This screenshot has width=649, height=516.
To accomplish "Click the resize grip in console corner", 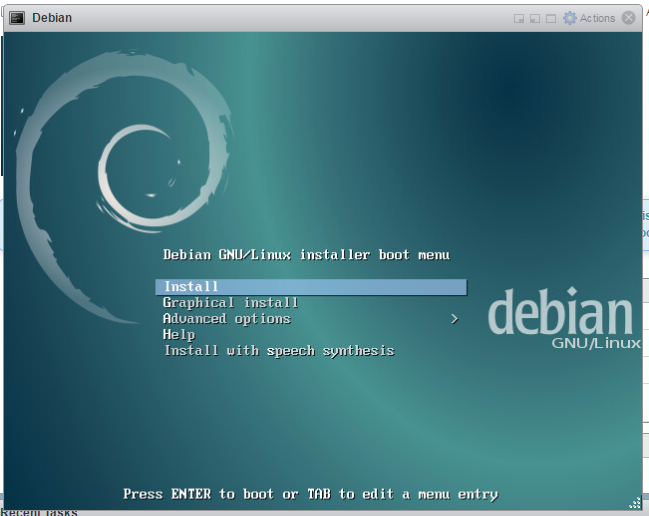I will pos(635,503).
